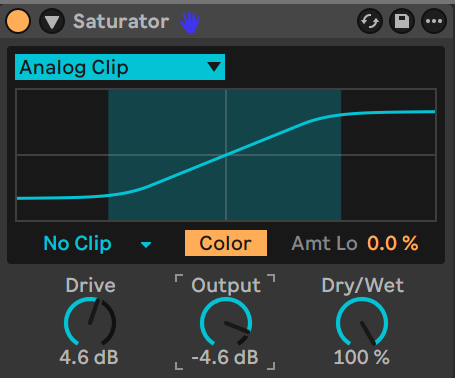The image size is (455, 378).
Task: Open the three-dots device options menu
Action: point(434,21)
